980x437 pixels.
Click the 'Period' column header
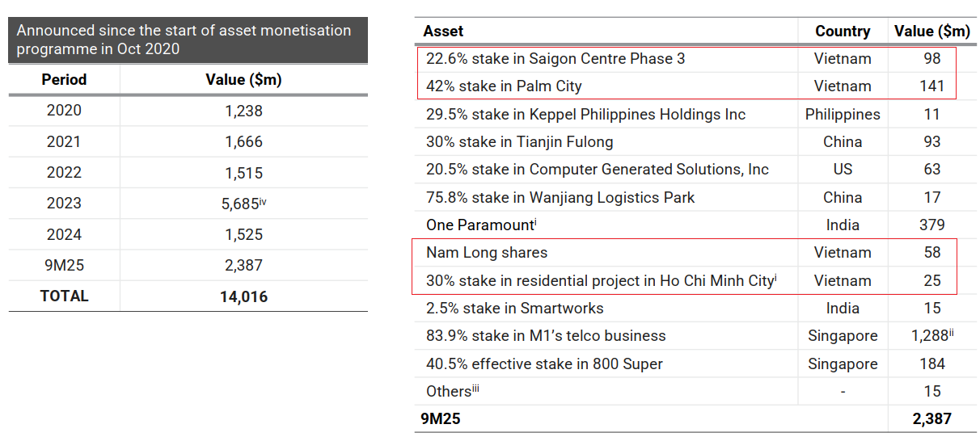64,79
